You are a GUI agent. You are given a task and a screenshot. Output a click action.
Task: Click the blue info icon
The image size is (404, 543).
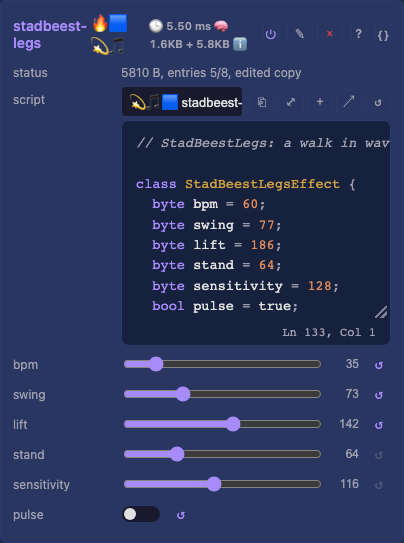coord(240,44)
